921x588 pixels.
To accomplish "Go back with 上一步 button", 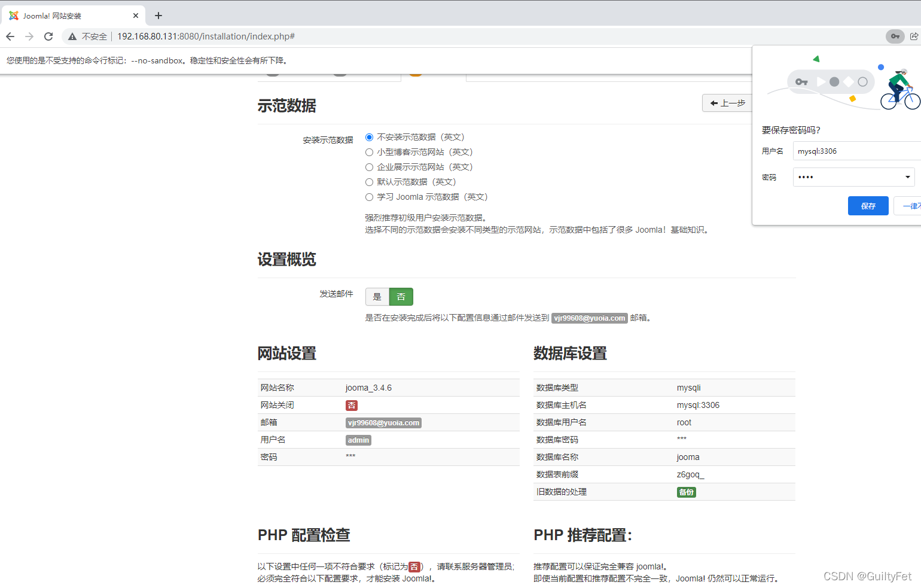I will point(727,103).
